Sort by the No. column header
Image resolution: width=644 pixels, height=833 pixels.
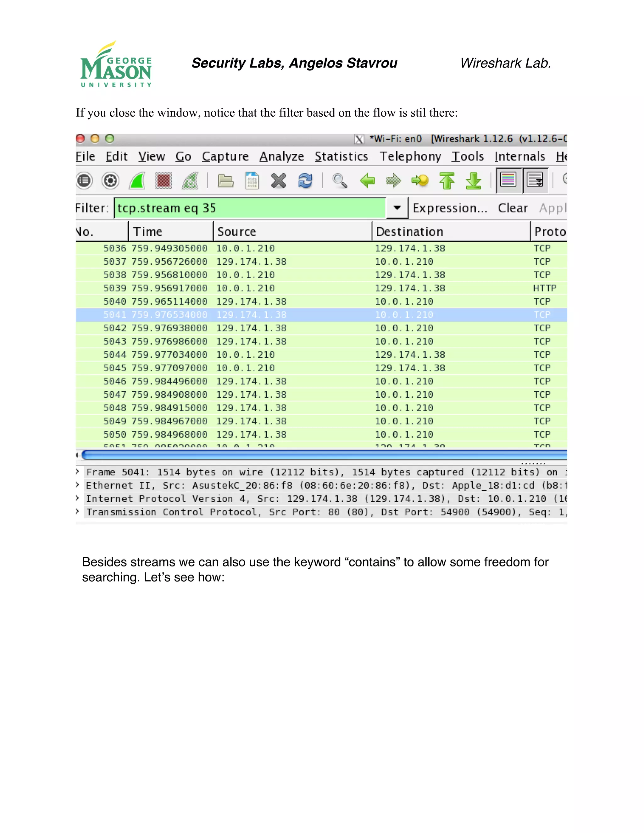coord(102,231)
